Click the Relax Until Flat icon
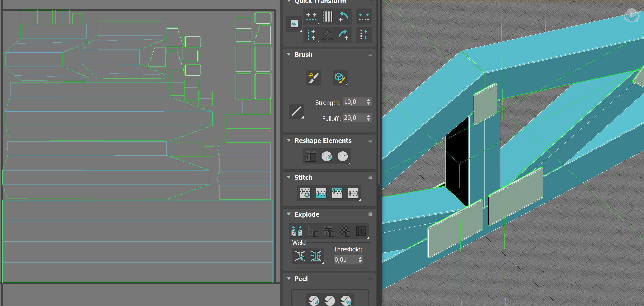The height and width of the screenshot is (306, 644). click(327, 157)
